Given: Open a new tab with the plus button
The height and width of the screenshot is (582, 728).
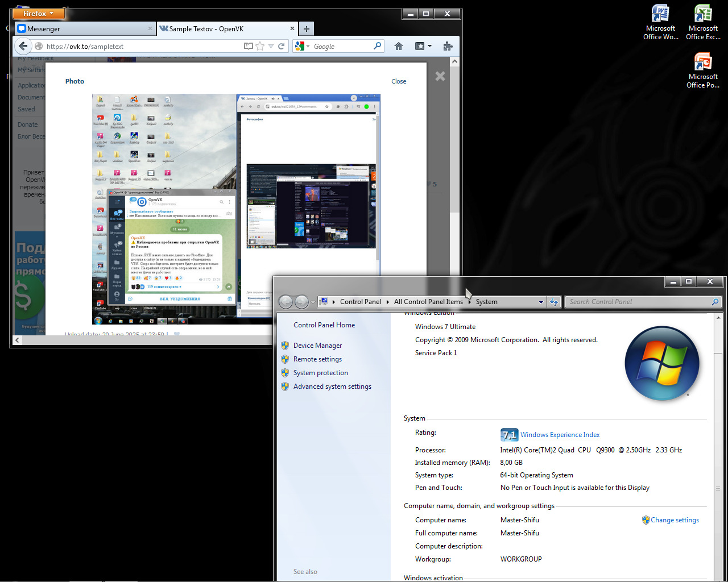Looking at the screenshot, I should click(306, 28).
